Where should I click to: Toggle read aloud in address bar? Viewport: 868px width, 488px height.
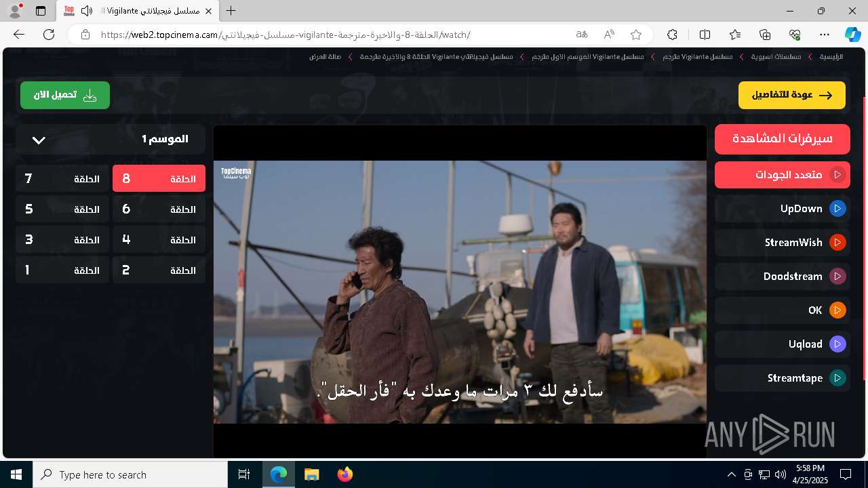(609, 35)
